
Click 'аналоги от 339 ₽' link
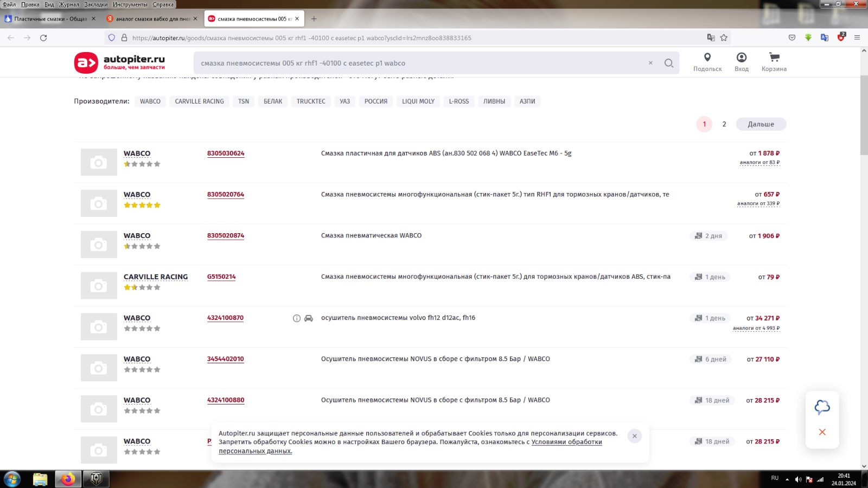pos(758,204)
